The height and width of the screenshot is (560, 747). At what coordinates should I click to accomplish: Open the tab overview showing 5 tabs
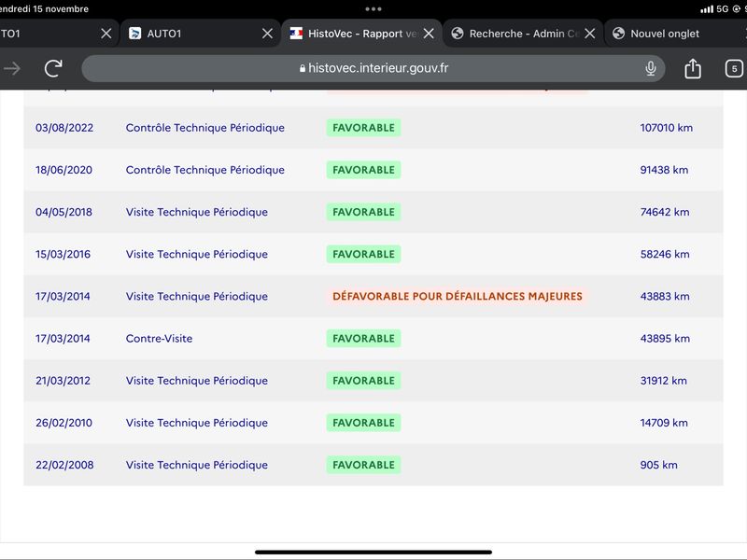point(734,68)
